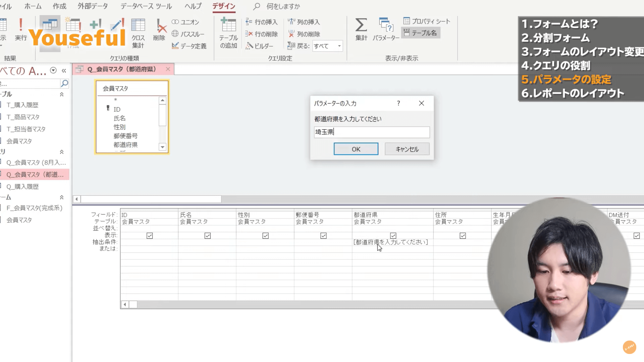Viewport: 644px width, 362px height.
Task: Uncheck the 表示 checkbox for 性別 column
Action: click(x=266, y=236)
